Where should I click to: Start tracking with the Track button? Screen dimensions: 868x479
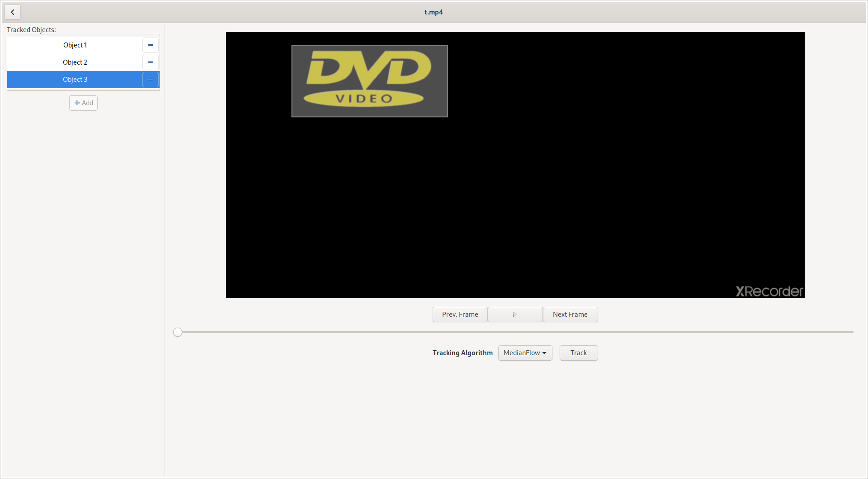(x=579, y=353)
